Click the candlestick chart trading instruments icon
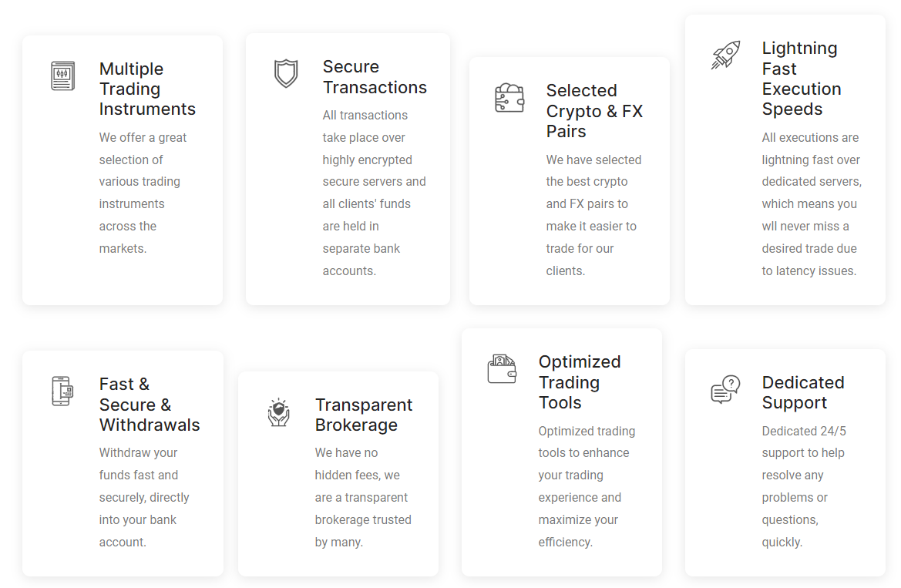Viewport: 901px width, 588px height. [62, 76]
